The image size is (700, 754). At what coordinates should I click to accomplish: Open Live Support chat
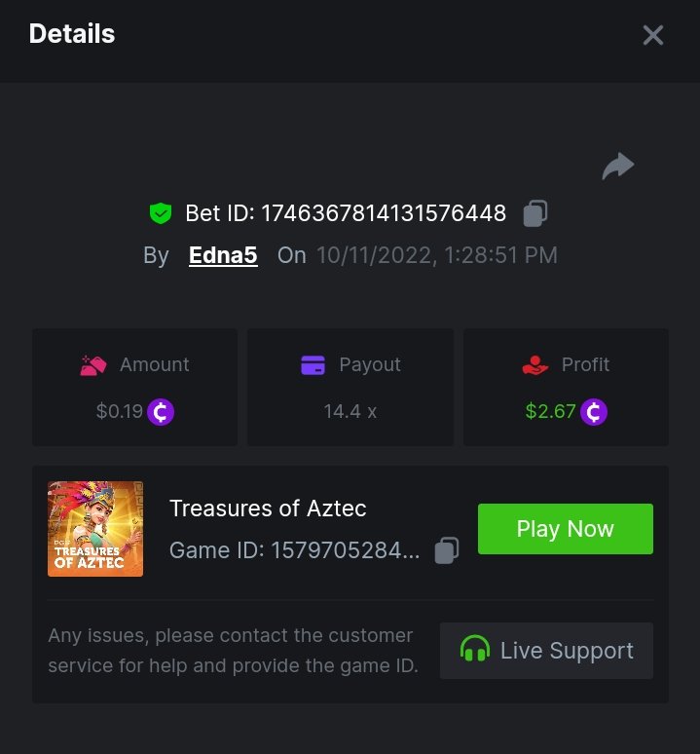(546, 651)
